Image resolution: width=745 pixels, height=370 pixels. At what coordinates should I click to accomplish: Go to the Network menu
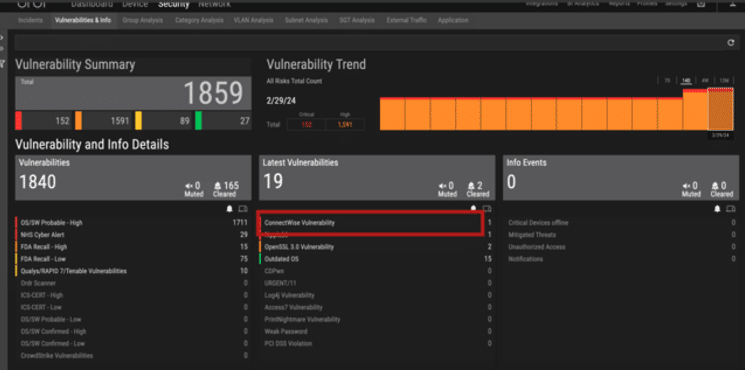pyautogui.click(x=214, y=4)
